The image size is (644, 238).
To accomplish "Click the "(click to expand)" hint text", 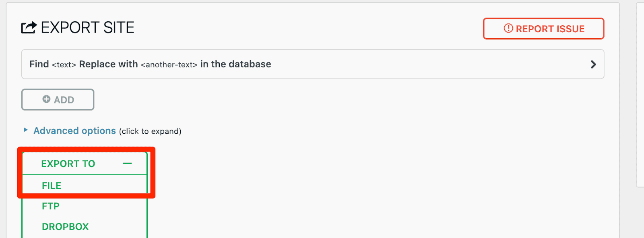I will [x=150, y=131].
